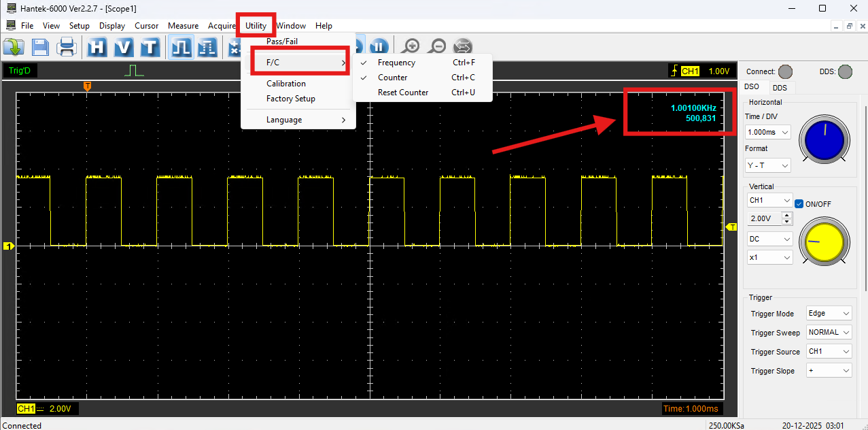Screen dimensions: 868x430
Task: Click the Save floppy disk toolbar icon
Action: coord(40,47)
